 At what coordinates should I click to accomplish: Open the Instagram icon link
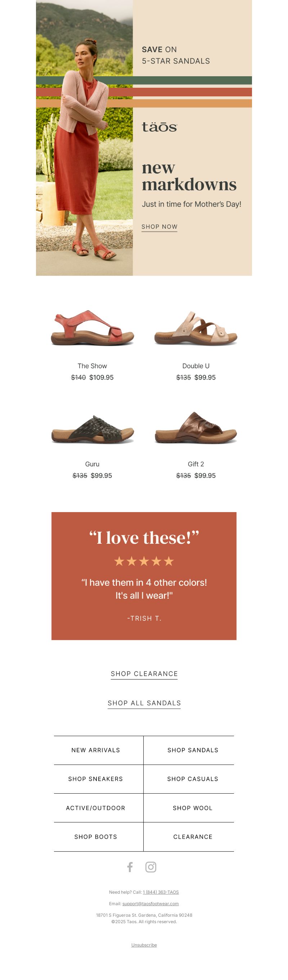[151, 867]
